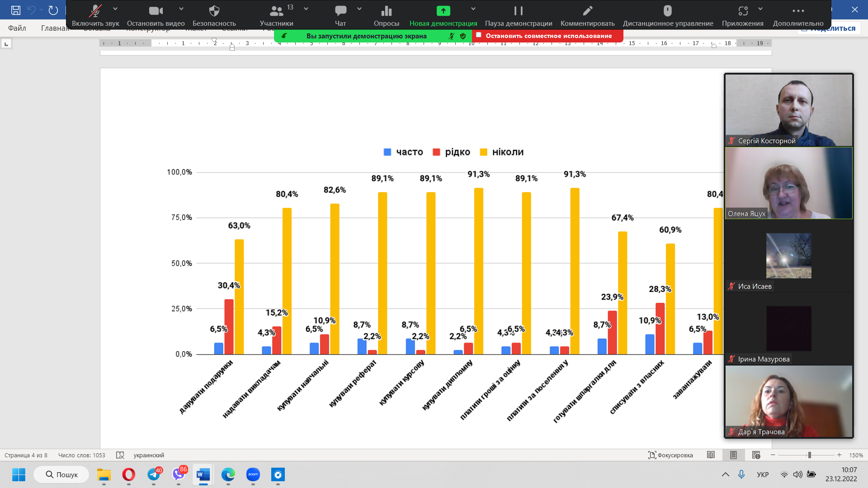Click Олена Яцух video thumbnail
868x488 pixels.
tap(788, 183)
